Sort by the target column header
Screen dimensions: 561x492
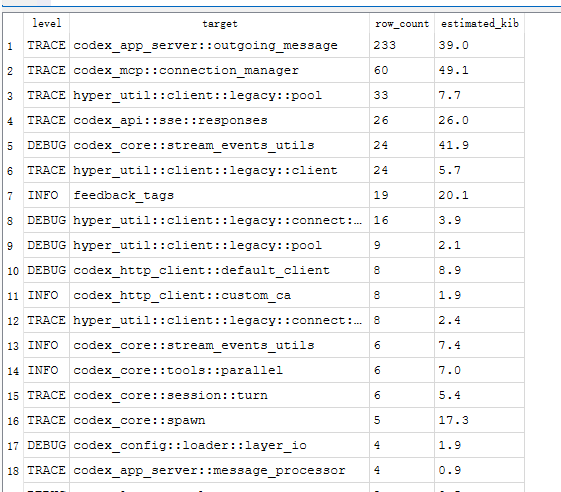(x=219, y=24)
